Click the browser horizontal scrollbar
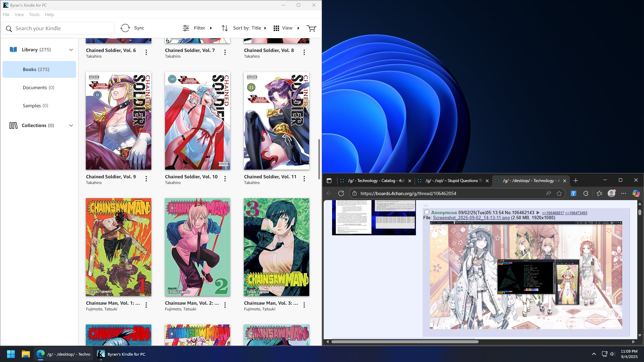644x362 pixels. [x=405, y=342]
